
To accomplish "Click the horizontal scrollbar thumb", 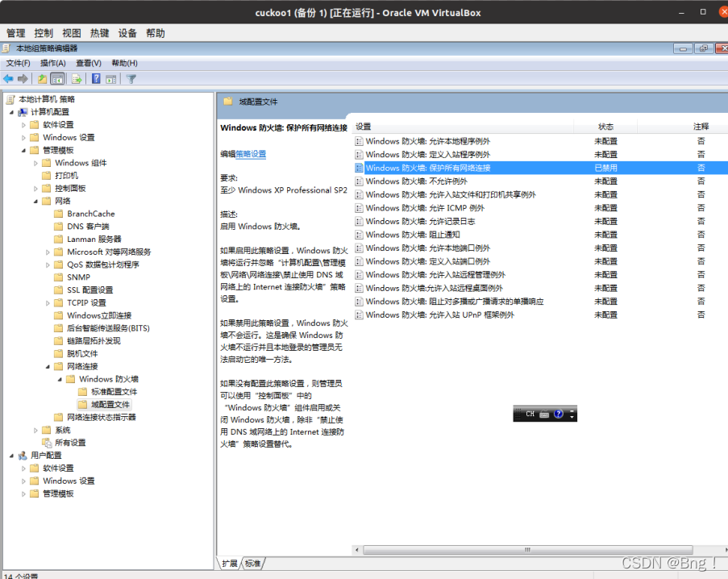I will (x=527, y=550).
